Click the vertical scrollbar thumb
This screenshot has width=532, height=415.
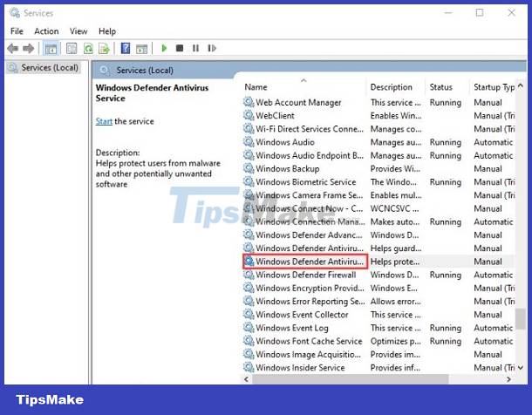click(x=521, y=319)
